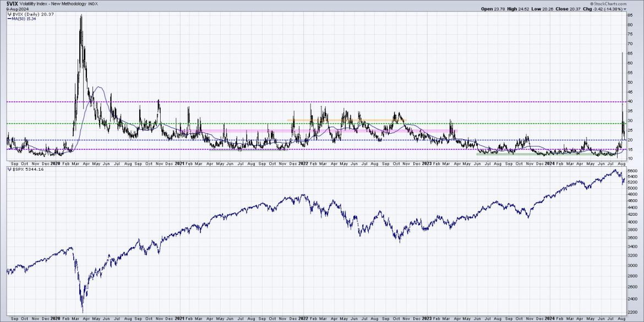Click the INDX index label

coord(92,4)
